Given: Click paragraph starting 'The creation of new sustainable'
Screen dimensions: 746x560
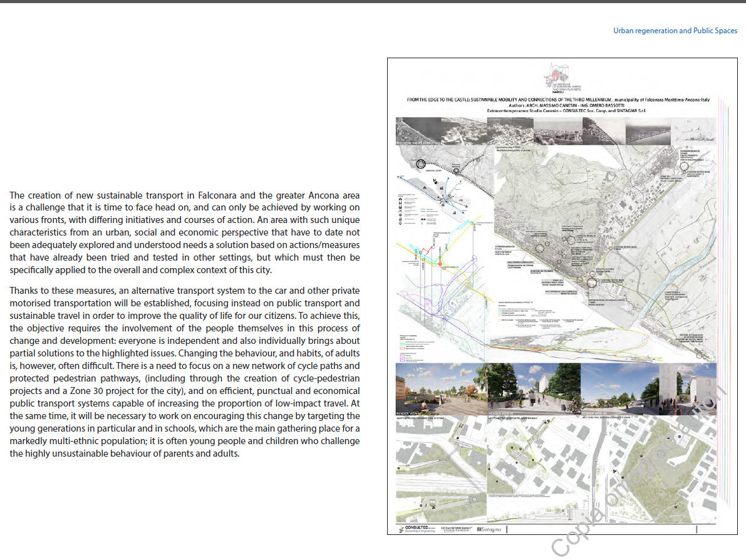Looking at the screenshot, I should [x=185, y=232].
